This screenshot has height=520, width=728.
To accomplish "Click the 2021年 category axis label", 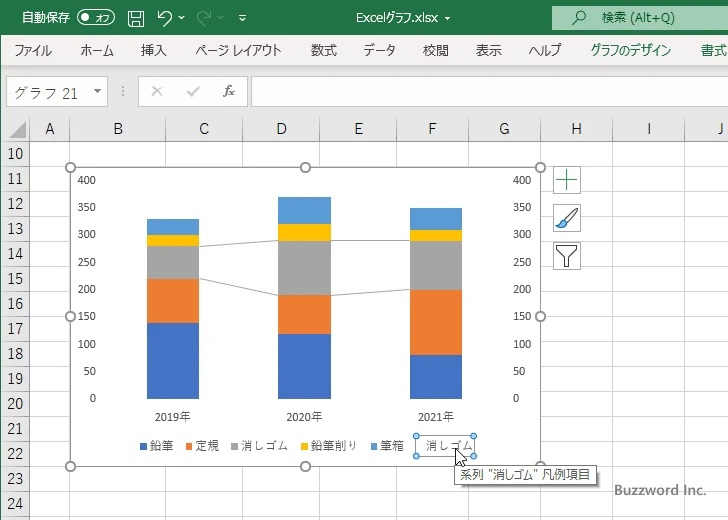I will click(x=436, y=416).
